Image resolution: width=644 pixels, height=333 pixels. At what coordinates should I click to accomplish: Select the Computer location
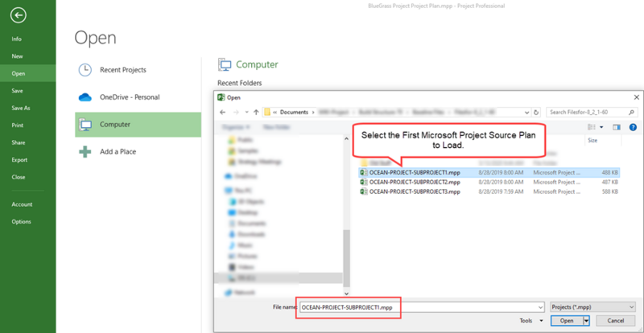(138, 125)
